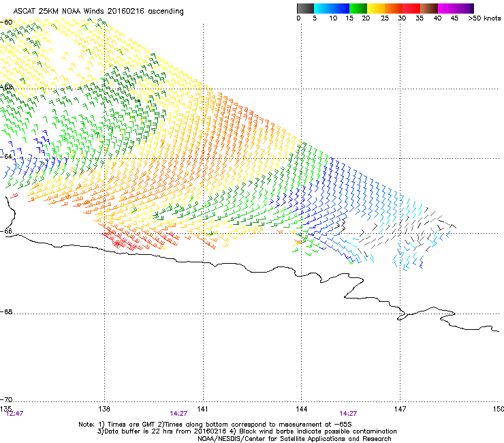Click the "-64" latitude label
Viewport: 504px width, 443px height.
point(6,156)
